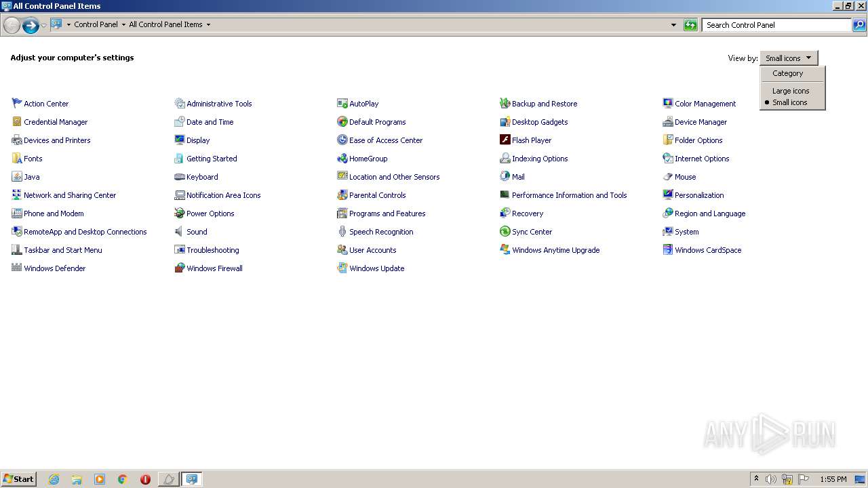Open RemoteApp and Desktop Connections link
The width and height of the screenshot is (868, 488).
click(85, 232)
